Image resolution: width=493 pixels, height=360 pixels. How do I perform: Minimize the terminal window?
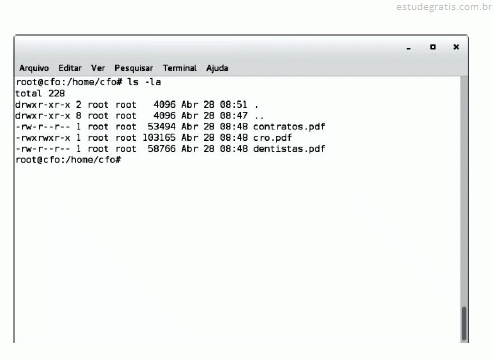[409, 48]
